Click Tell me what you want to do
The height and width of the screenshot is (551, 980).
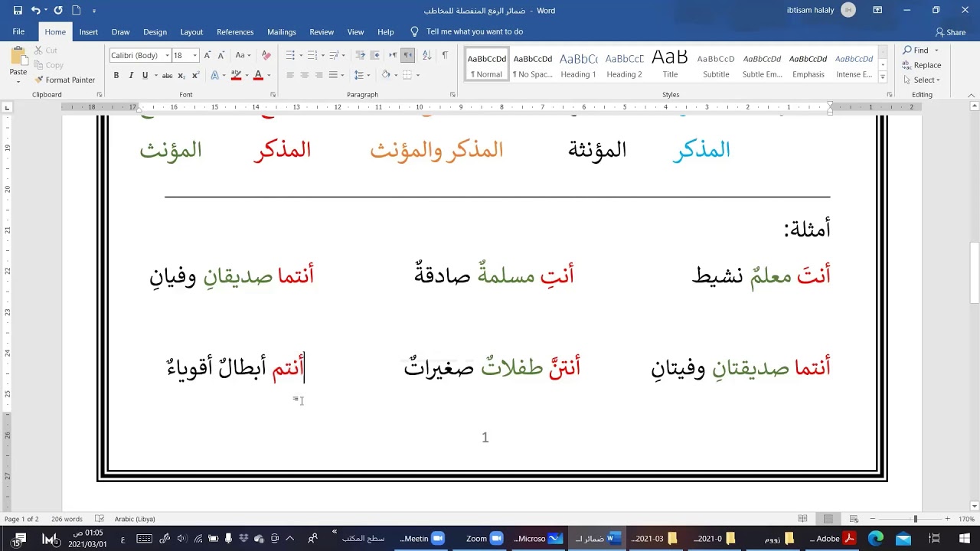coord(467,32)
